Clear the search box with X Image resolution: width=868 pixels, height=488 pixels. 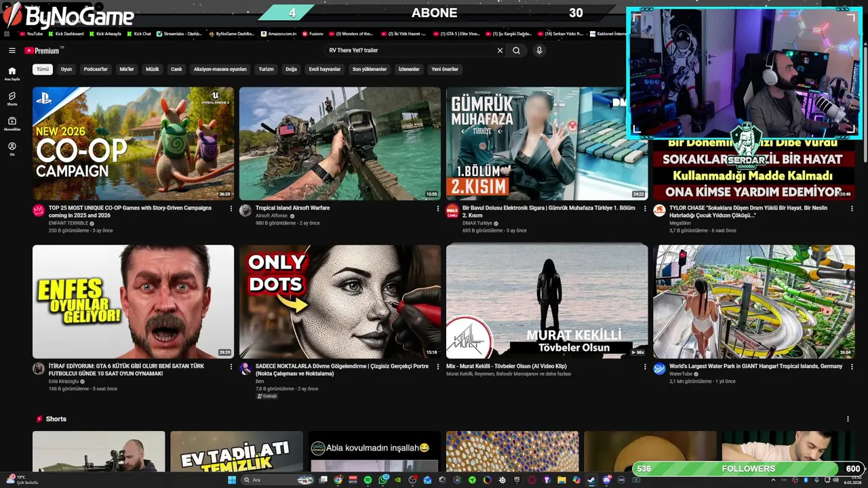coord(500,50)
